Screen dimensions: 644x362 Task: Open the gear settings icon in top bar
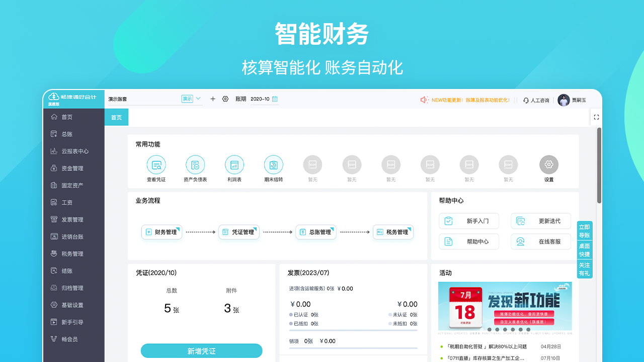click(225, 99)
